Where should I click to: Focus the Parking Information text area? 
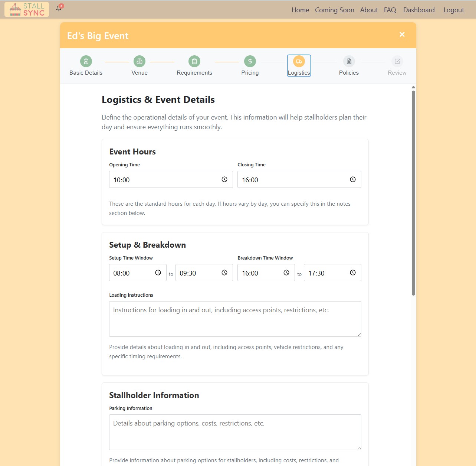point(235,432)
